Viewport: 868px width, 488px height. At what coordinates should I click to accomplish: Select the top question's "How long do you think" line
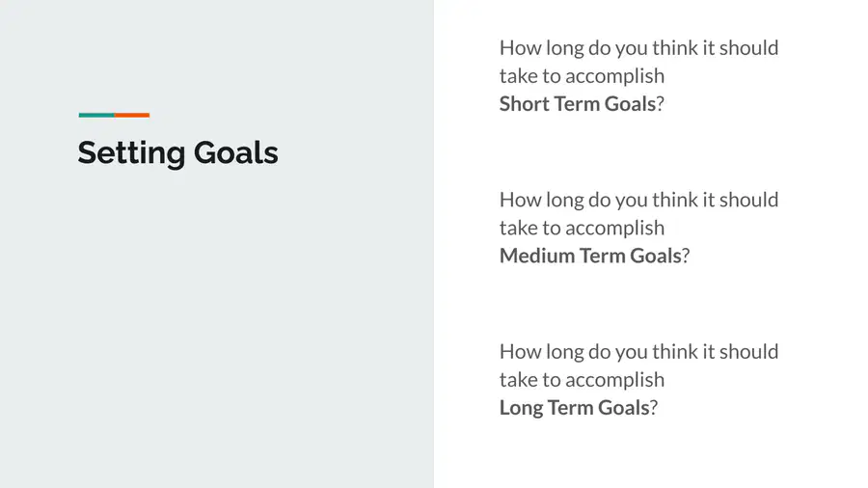638,48
